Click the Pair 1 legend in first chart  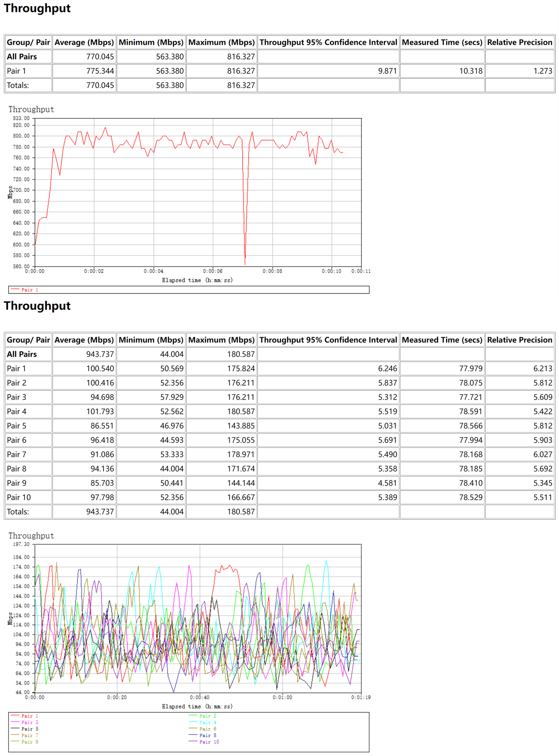29,290
